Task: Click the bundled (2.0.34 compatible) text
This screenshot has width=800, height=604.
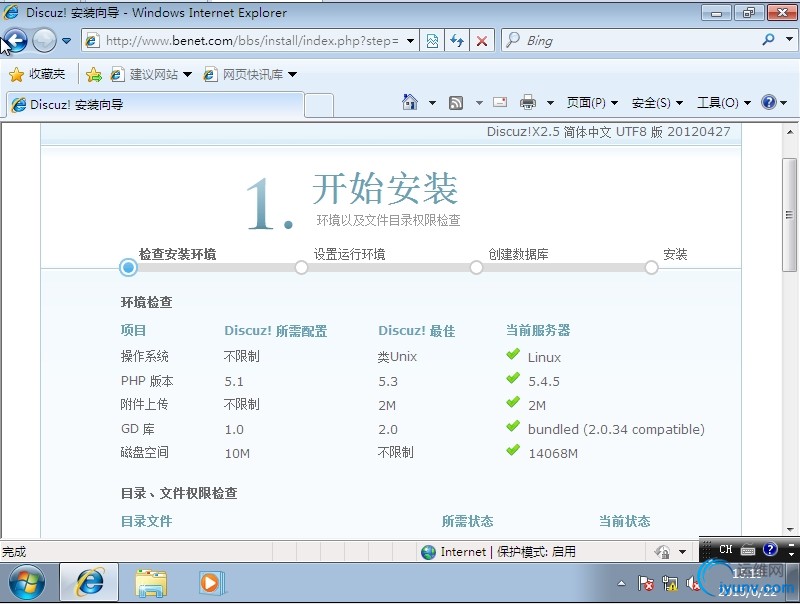Action: click(x=616, y=430)
